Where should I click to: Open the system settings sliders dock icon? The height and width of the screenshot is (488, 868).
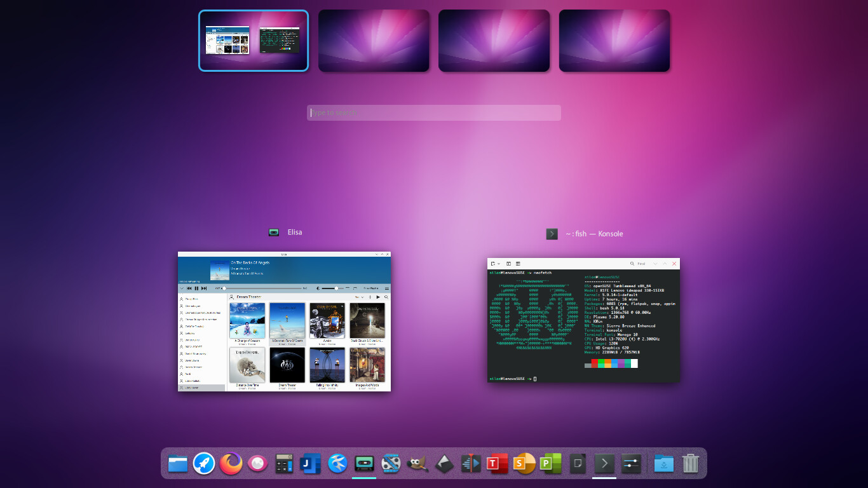[631, 463]
